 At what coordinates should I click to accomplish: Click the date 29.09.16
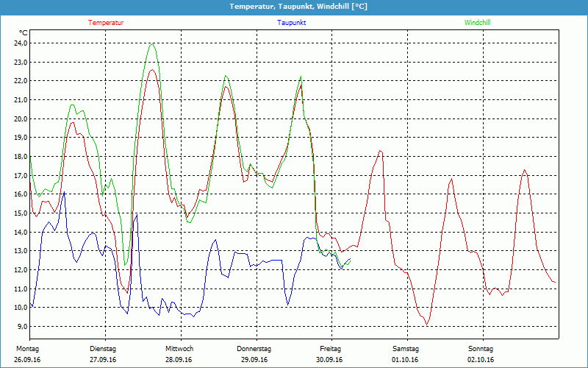254,360
